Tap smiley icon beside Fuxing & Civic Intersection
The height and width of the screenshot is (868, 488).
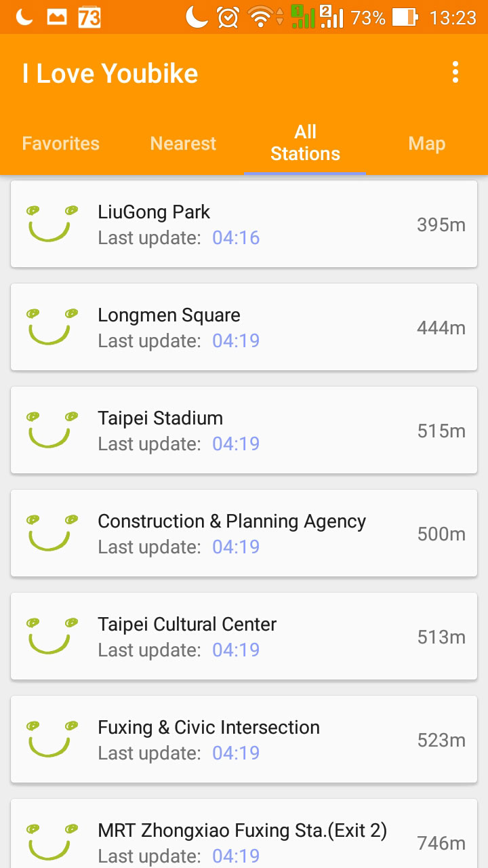coord(49,739)
